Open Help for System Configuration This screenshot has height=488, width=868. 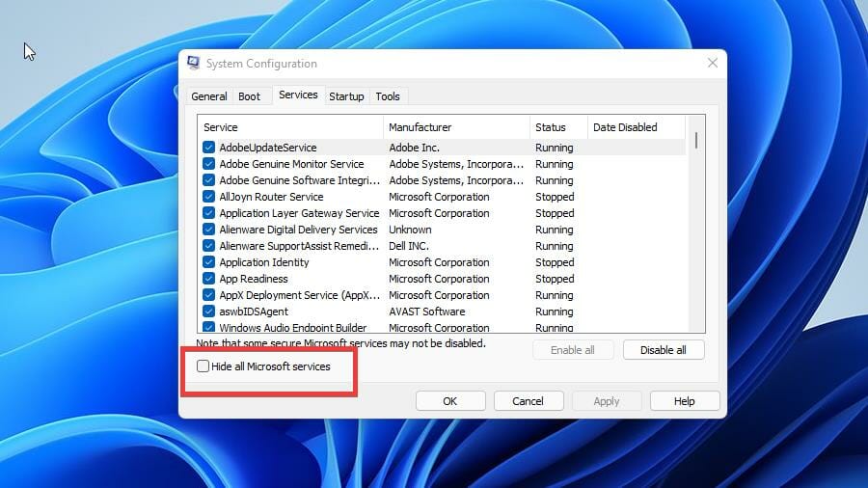[684, 401]
